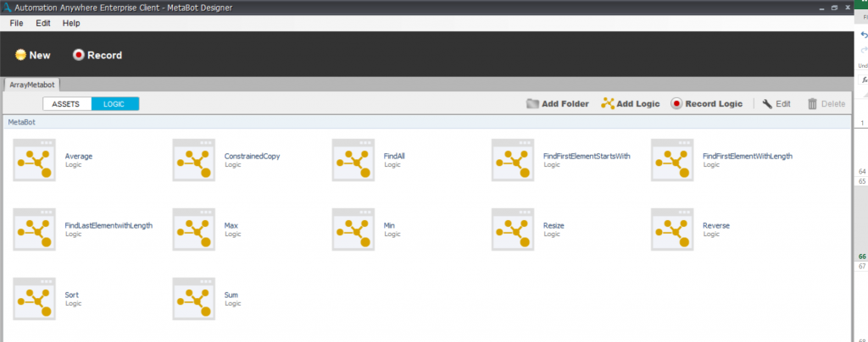Select the ConstrainedCopy logic icon
This screenshot has width=868, height=342.
point(194,160)
